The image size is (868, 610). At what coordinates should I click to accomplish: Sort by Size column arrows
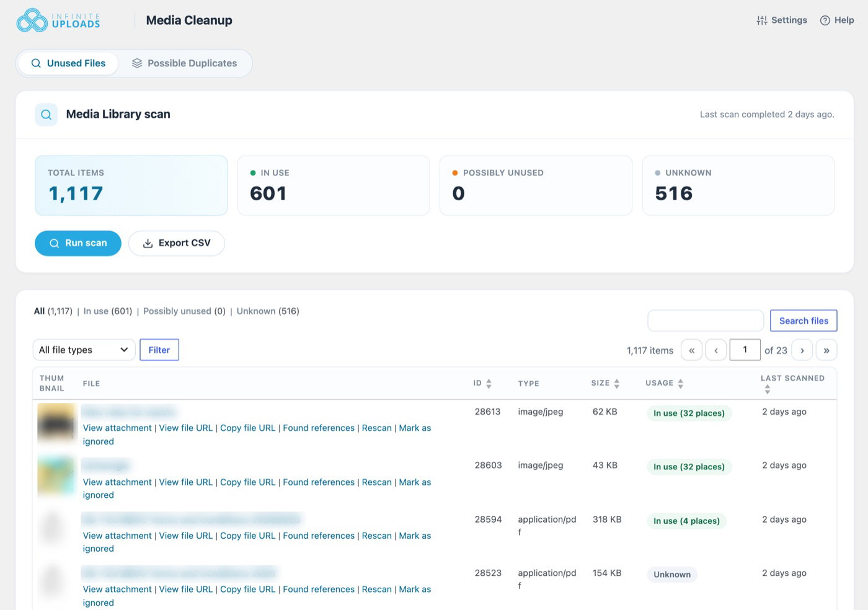(616, 384)
